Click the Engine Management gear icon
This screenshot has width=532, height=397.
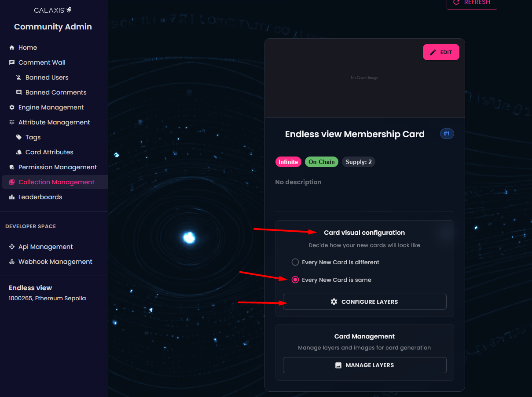(x=12, y=107)
